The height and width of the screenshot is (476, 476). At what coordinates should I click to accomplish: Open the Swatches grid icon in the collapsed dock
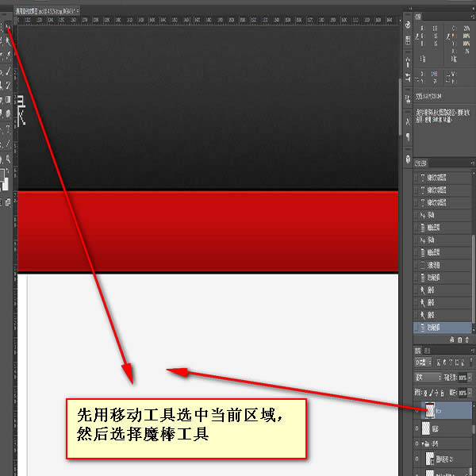click(x=408, y=40)
